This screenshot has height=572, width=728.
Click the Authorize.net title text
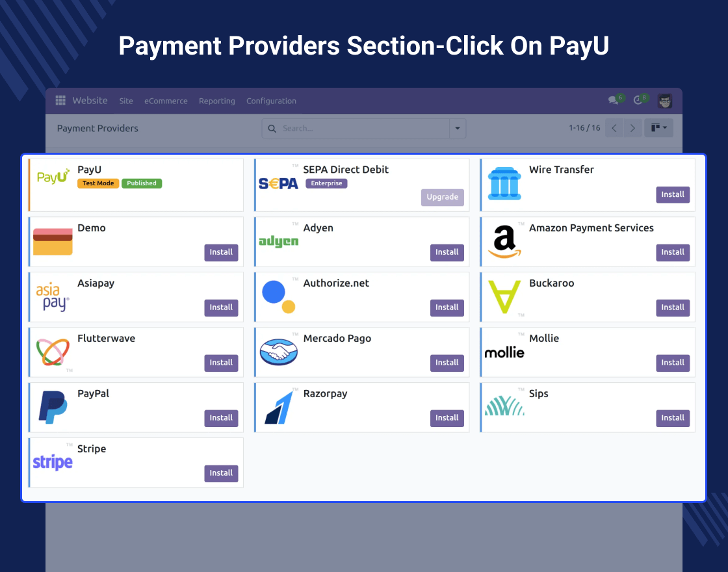[336, 283]
